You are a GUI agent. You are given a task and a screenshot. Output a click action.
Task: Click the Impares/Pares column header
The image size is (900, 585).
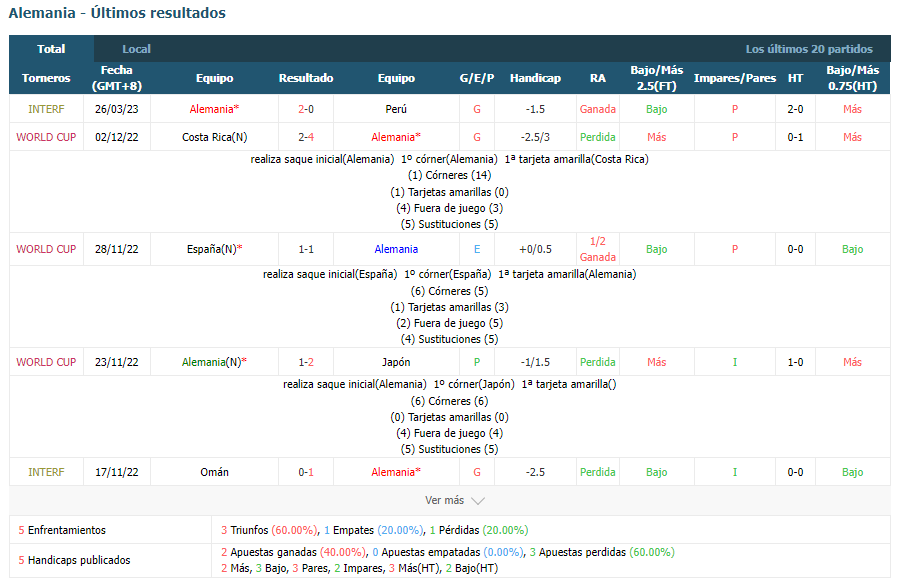pyautogui.click(x=735, y=78)
